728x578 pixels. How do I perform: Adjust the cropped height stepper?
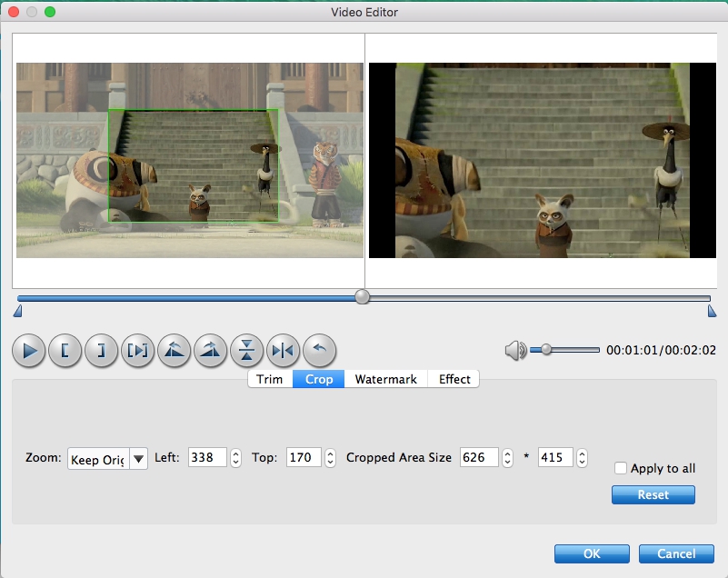582,458
